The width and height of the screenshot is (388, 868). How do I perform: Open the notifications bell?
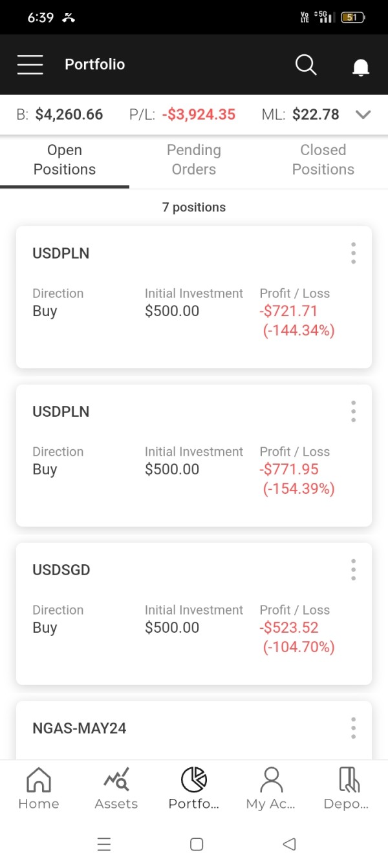[x=360, y=67]
